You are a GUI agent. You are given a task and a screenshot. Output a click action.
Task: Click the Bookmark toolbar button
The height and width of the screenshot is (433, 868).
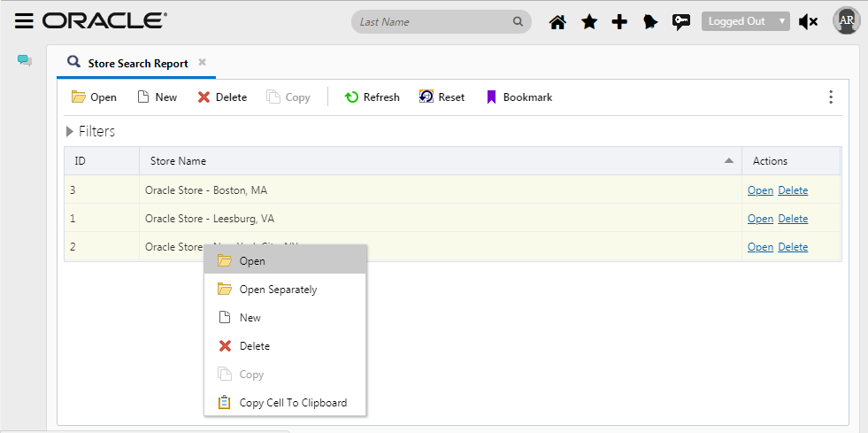pos(519,97)
